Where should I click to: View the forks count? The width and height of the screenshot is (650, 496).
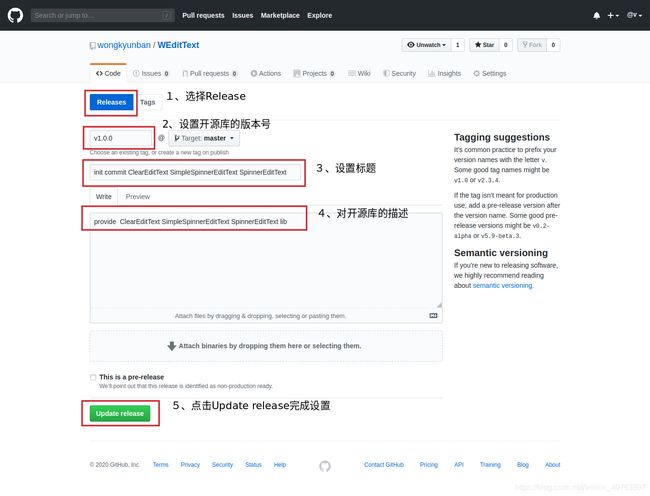click(x=553, y=45)
